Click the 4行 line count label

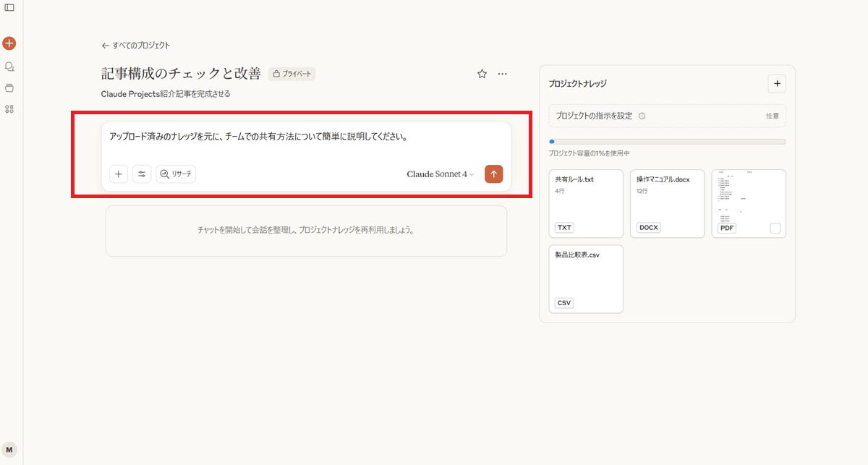tap(560, 191)
